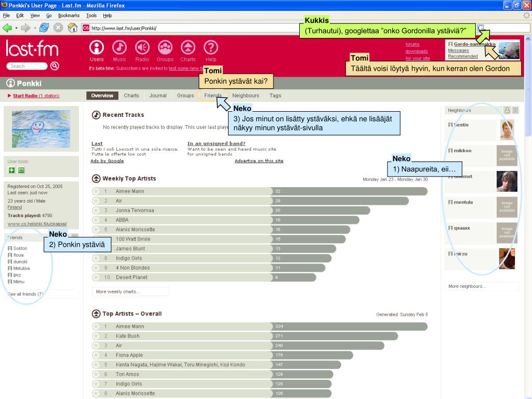Viewport: 532px width, 399px height.
Task: Click the green add friend icon
Action: click(x=11, y=170)
